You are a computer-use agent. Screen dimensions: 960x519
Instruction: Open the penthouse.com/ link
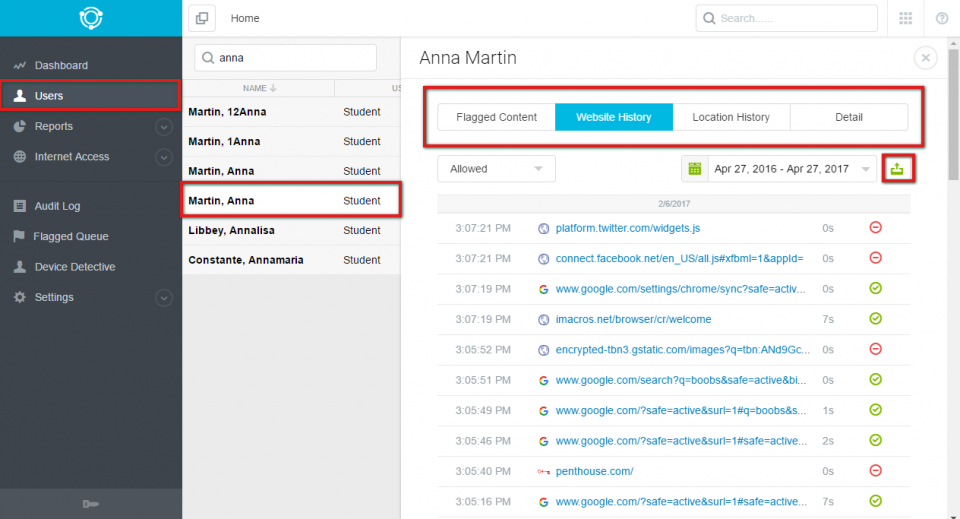pyautogui.click(x=594, y=471)
